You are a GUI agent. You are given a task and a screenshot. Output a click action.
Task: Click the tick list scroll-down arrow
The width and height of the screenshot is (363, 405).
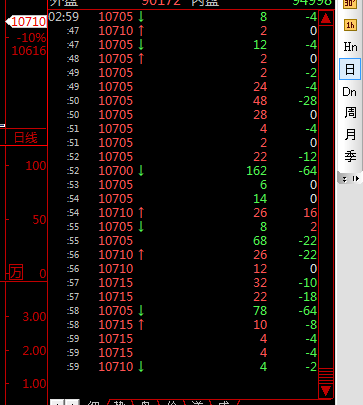click(x=326, y=391)
